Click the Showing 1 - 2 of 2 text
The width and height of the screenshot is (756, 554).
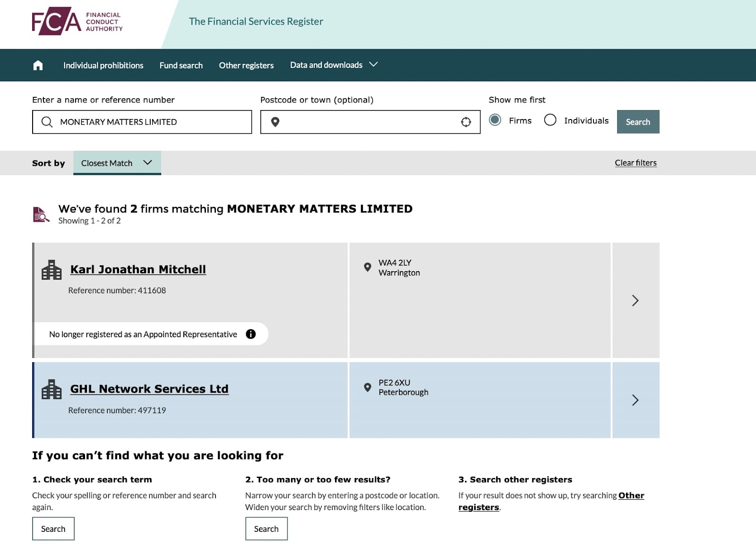click(x=89, y=221)
